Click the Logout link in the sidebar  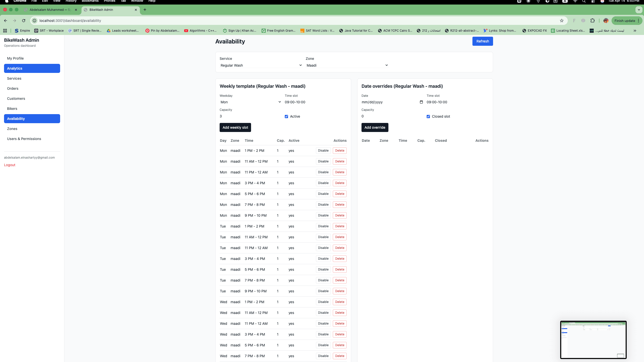(x=10, y=165)
